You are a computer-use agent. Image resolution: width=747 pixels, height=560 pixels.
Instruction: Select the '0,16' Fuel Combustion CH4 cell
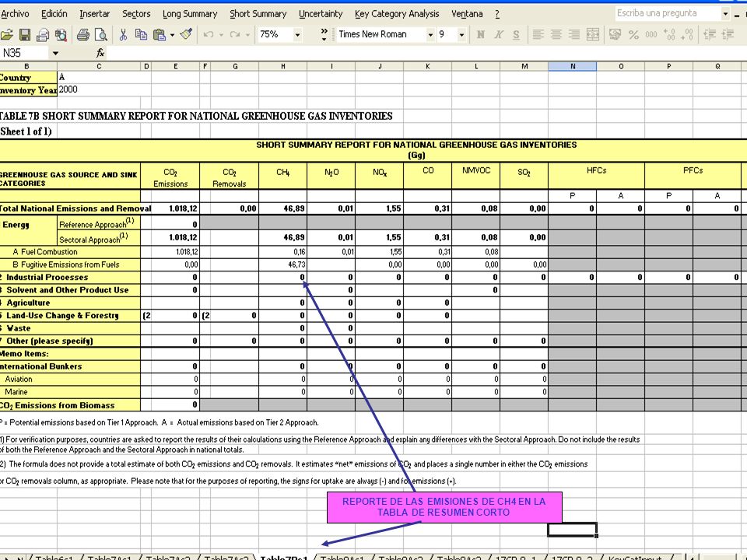pos(283,251)
